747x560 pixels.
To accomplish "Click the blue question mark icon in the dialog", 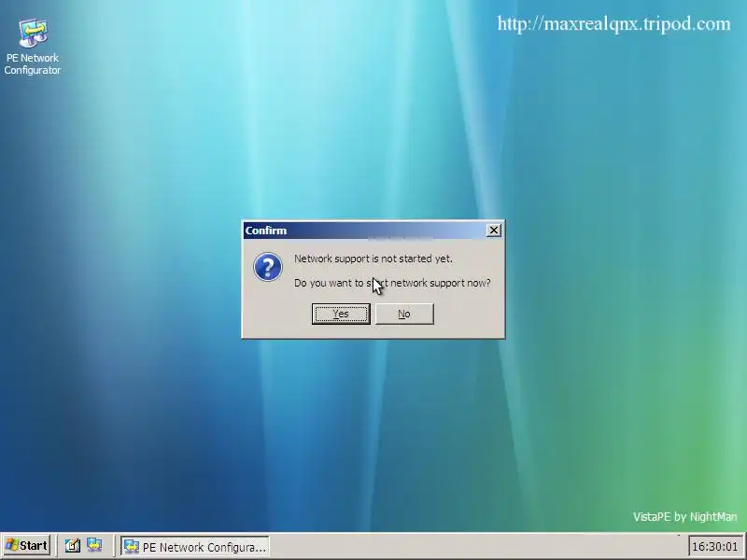I will [268, 267].
